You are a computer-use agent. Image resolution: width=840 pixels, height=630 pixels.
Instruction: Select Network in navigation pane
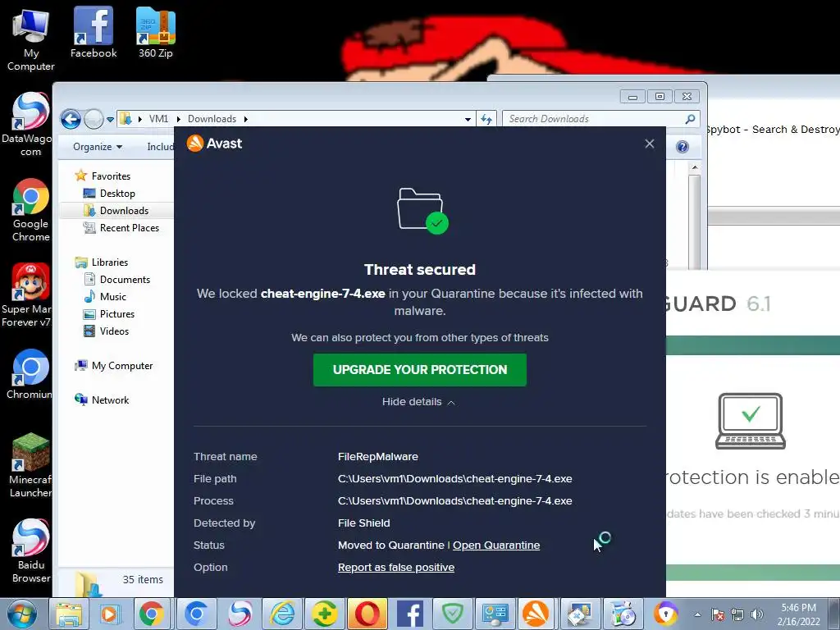(x=110, y=400)
